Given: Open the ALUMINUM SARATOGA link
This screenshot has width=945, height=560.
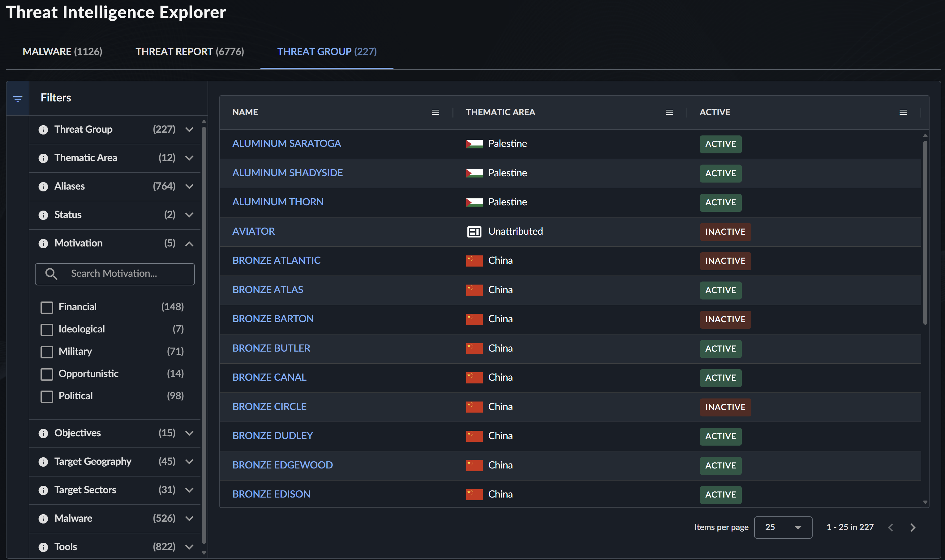Looking at the screenshot, I should point(286,144).
